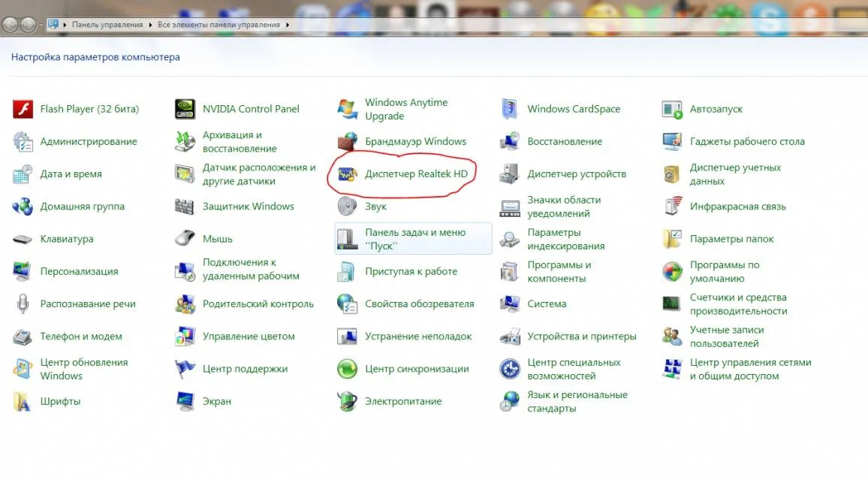
Task: Open Учетные записи пользователей link
Action: [727, 337]
